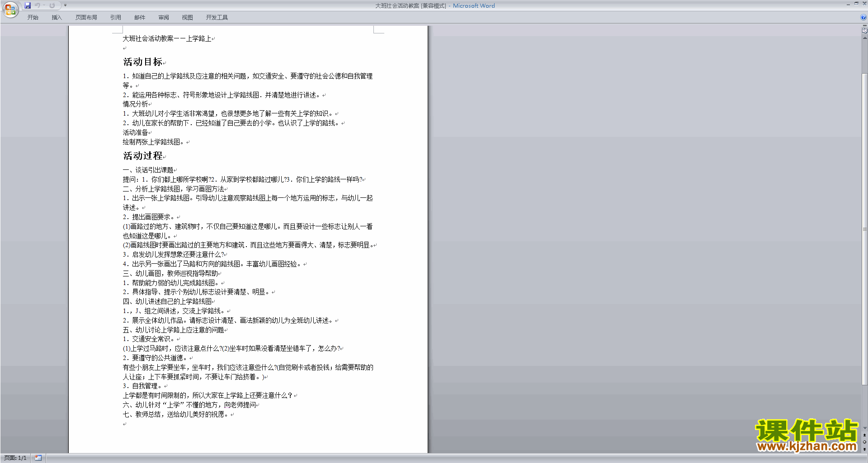Click the line 3．自我管理。
868x463 pixels.
pyautogui.click(x=143, y=386)
